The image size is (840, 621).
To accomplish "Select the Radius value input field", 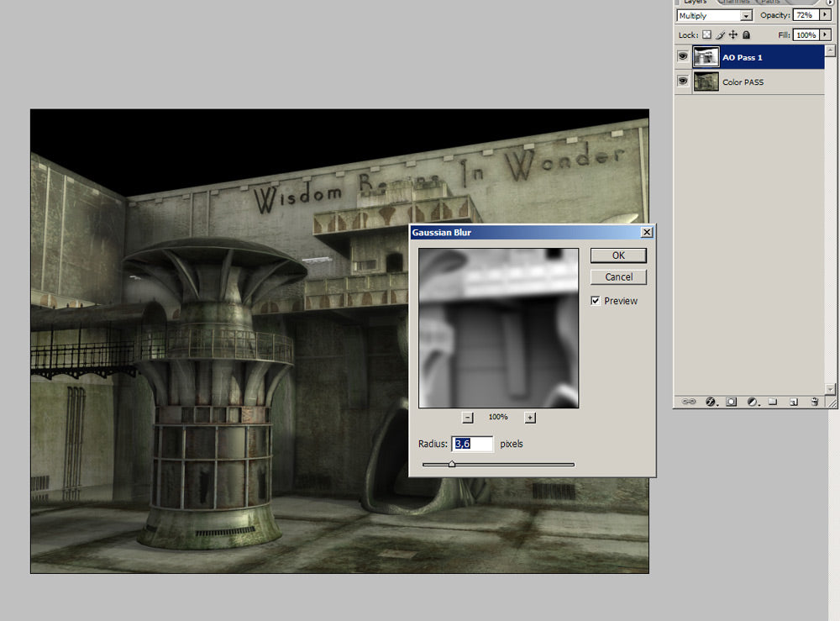I will click(472, 444).
